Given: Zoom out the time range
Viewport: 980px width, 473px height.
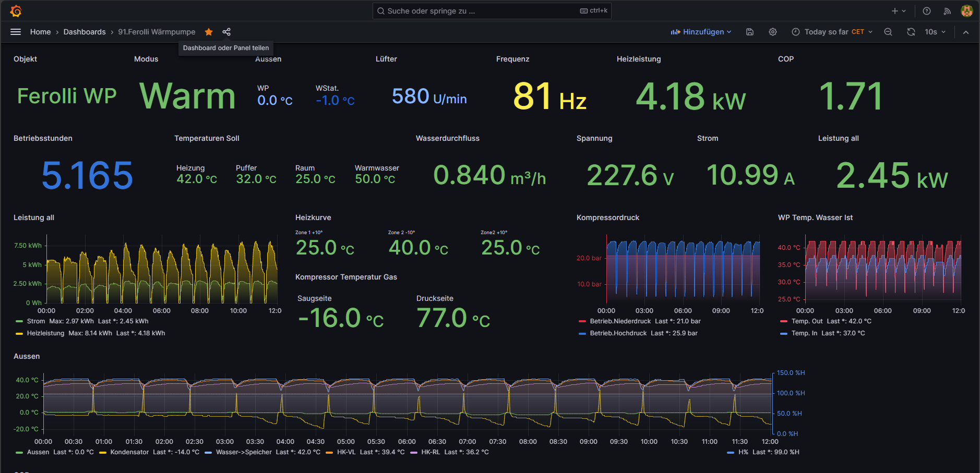Looking at the screenshot, I should pos(888,32).
